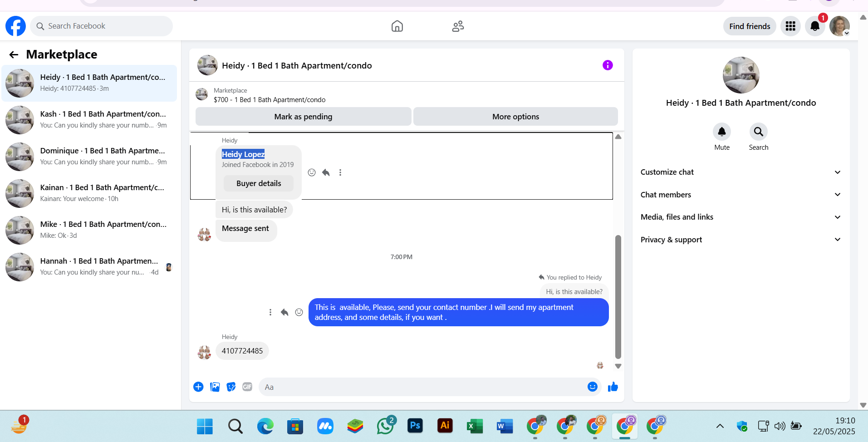Open more options for Heidy Lopez card
Image resolution: width=868 pixels, height=442 pixels.
click(340, 172)
